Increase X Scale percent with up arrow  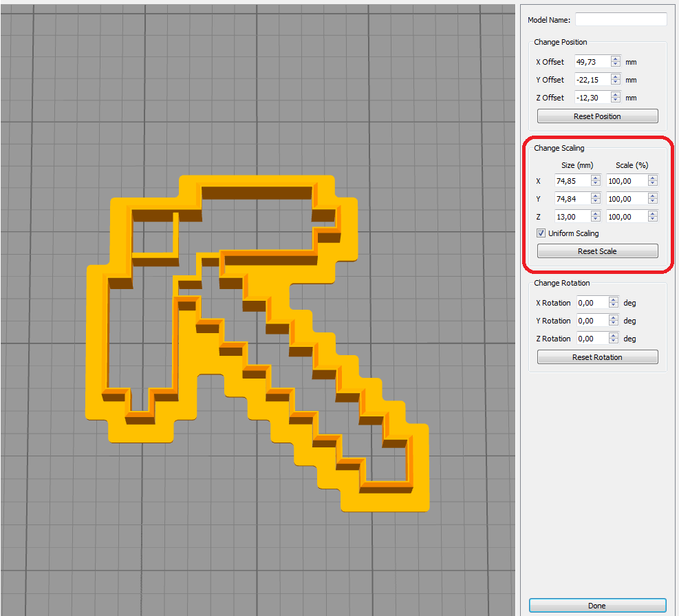[653, 178]
